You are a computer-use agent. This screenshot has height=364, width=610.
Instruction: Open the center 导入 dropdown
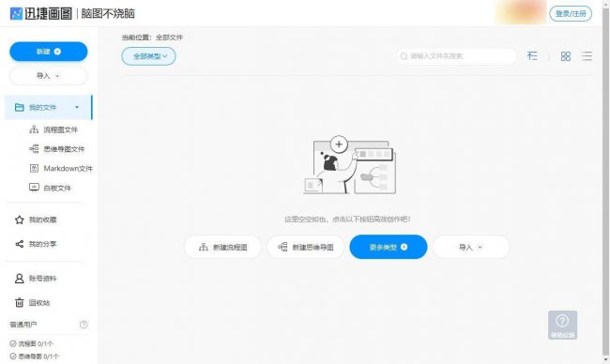pos(471,247)
